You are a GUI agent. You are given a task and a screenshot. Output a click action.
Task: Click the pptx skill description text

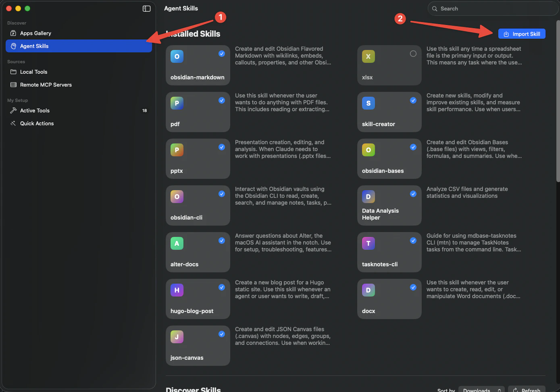(283, 149)
